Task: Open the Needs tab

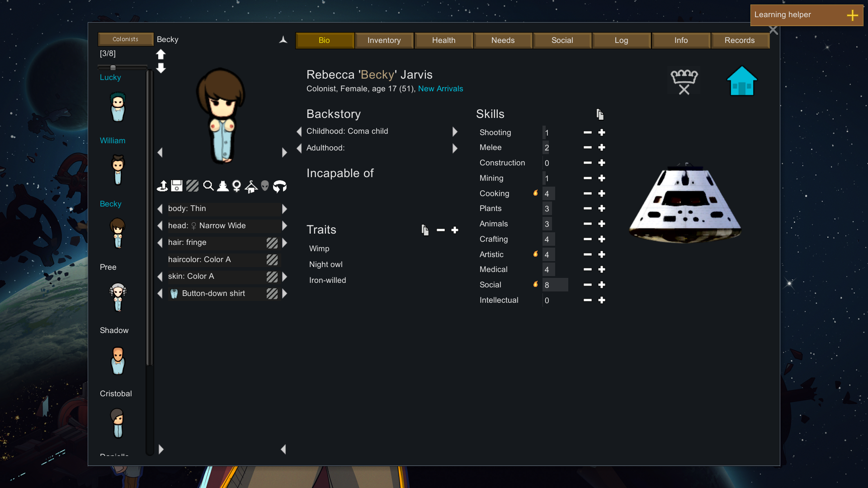Action: pos(503,40)
